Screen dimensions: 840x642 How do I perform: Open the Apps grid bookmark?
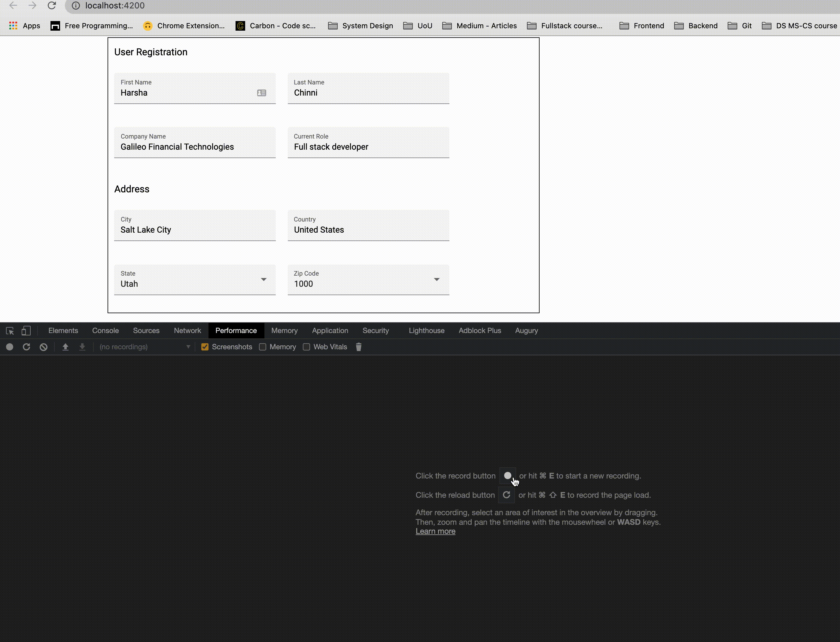tap(24, 26)
